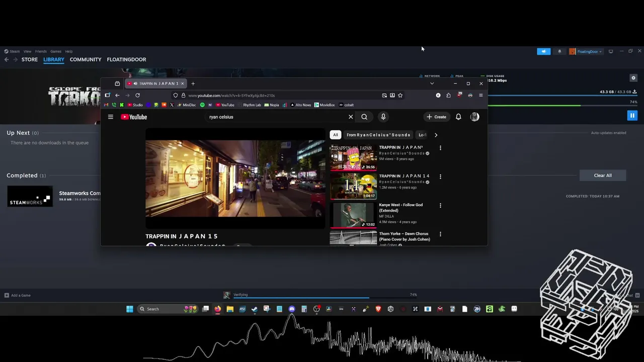Open options for Thom Yorke Dawn Chorus video
The image size is (644, 362).
point(440,234)
